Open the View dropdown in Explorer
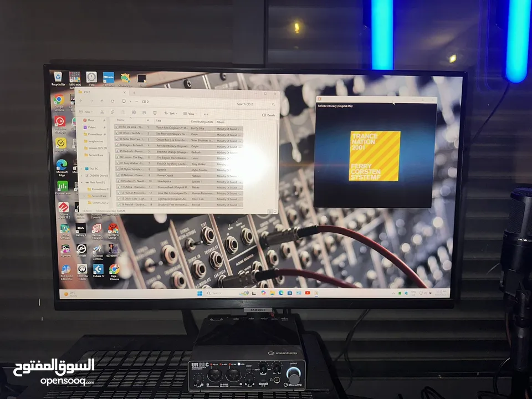This screenshot has height=399, width=532. tap(190, 114)
